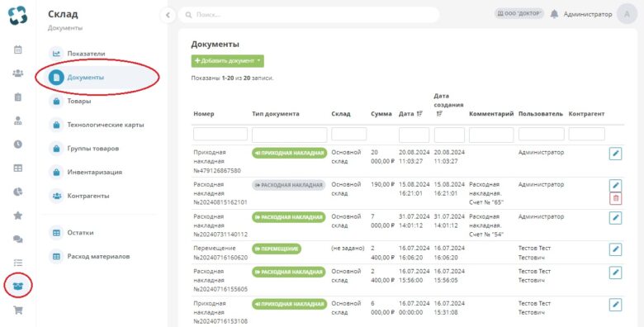Image resolution: width=644 pixels, height=327 pixels.
Task: Sort by Тип документа column header
Action: (276, 114)
